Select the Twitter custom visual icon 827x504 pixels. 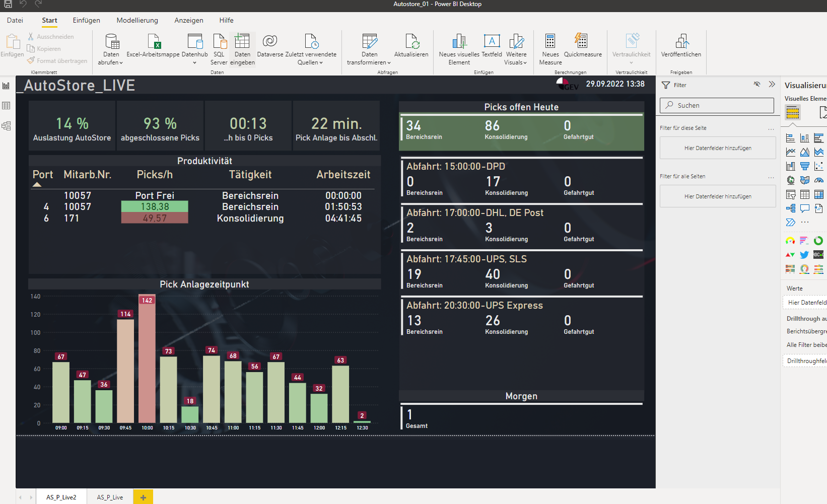coord(804,255)
